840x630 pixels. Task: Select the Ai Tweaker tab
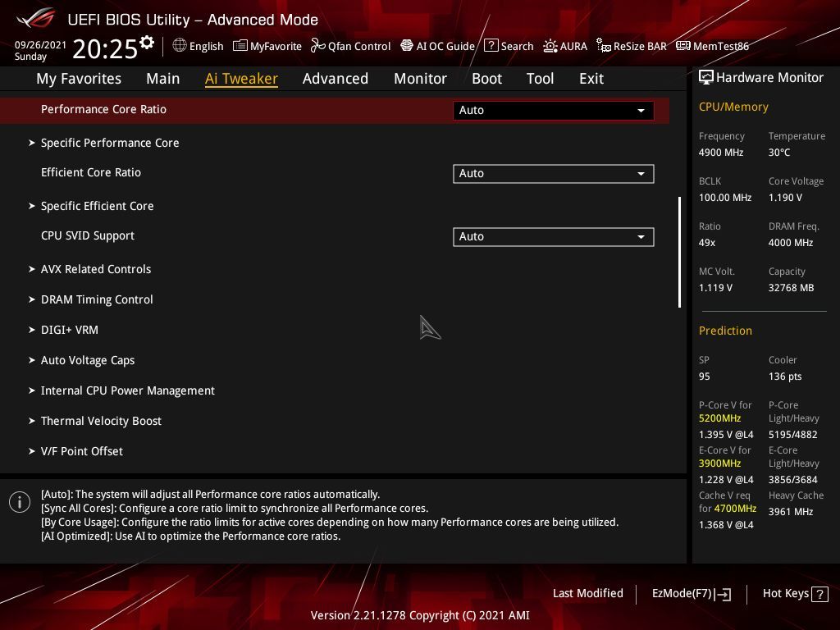point(241,79)
